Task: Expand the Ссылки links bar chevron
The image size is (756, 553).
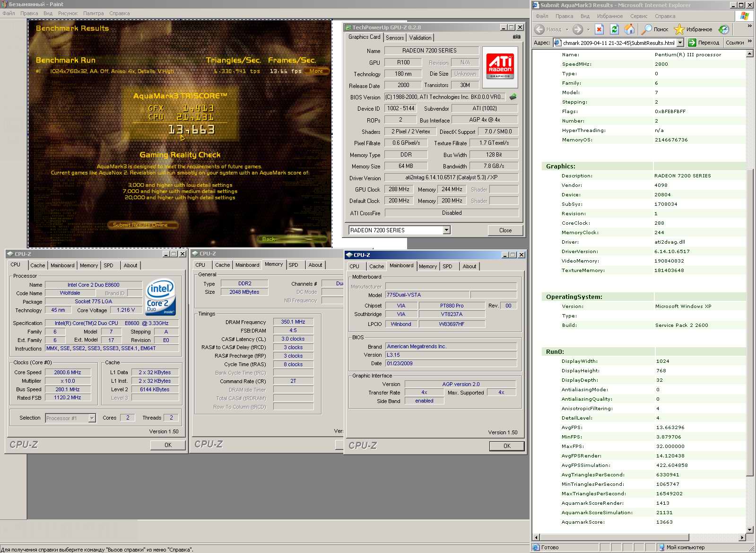Action: 749,42
